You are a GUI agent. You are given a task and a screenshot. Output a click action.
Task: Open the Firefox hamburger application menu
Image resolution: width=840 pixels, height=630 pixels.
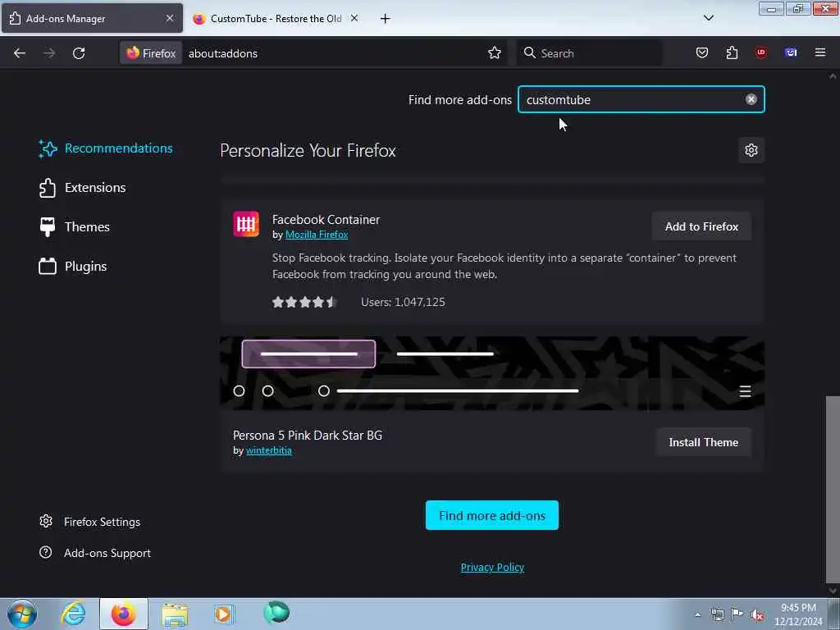(820, 53)
